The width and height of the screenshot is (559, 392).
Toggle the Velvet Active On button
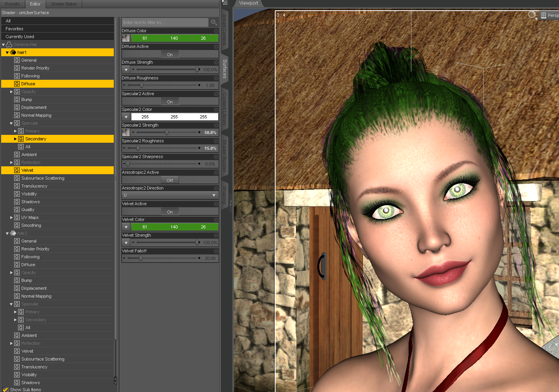170,212
